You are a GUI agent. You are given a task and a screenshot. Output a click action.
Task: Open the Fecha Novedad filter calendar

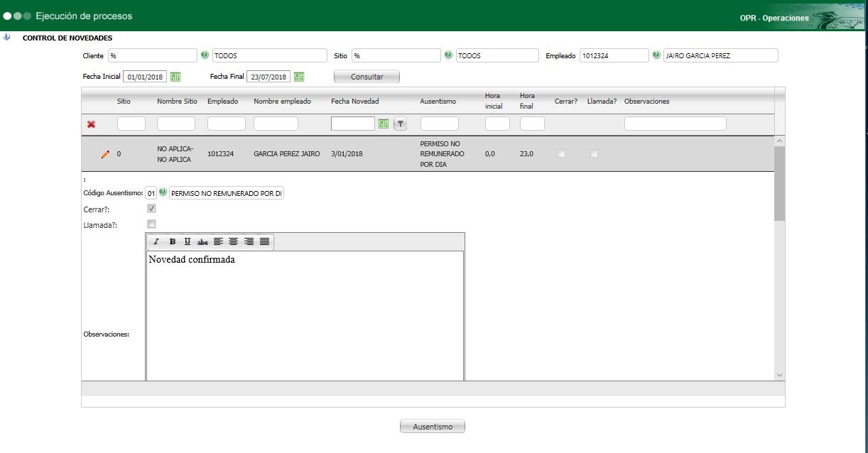(384, 124)
